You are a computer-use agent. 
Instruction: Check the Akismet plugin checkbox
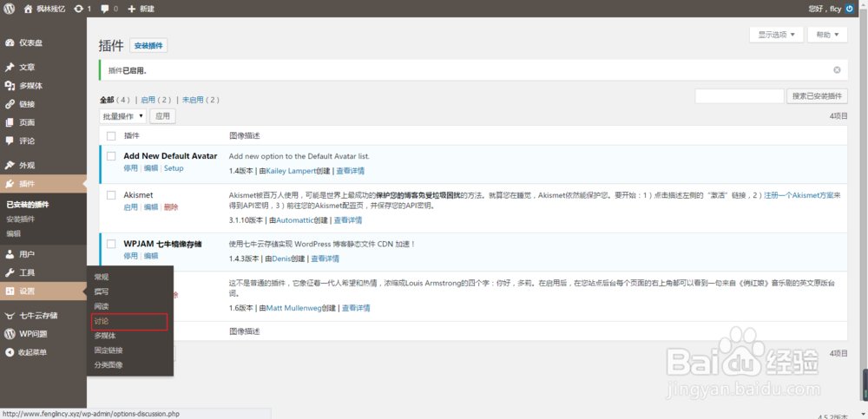(111, 195)
